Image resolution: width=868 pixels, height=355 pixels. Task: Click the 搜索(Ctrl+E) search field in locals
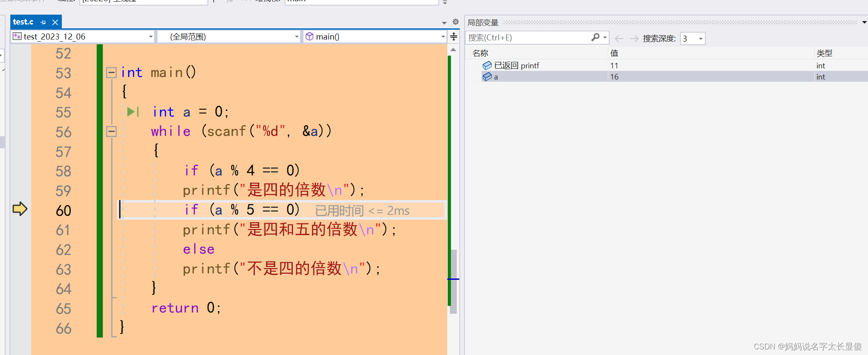coord(528,38)
